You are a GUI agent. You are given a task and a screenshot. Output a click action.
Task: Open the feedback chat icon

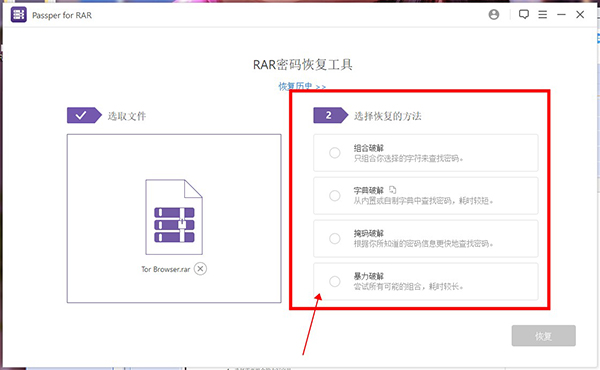[x=523, y=15]
